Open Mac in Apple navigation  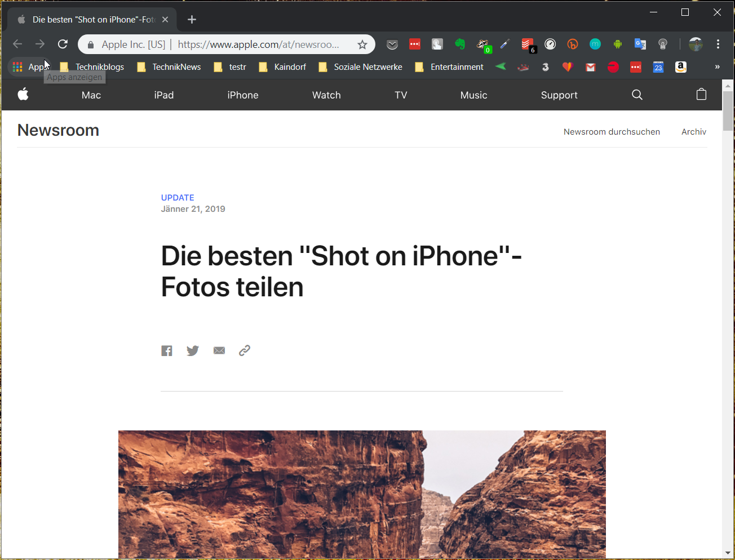click(91, 95)
